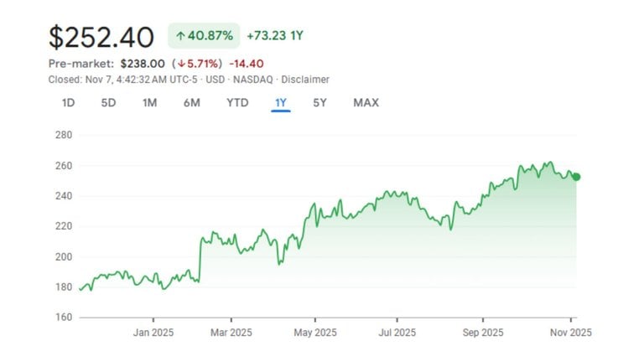Show the MAX time range

pos(366,103)
